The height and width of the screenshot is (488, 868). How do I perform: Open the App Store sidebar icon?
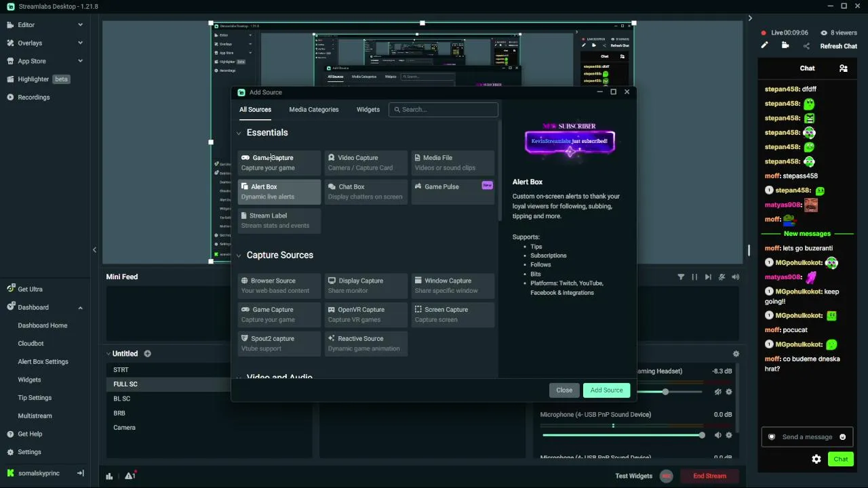pos(10,61)
